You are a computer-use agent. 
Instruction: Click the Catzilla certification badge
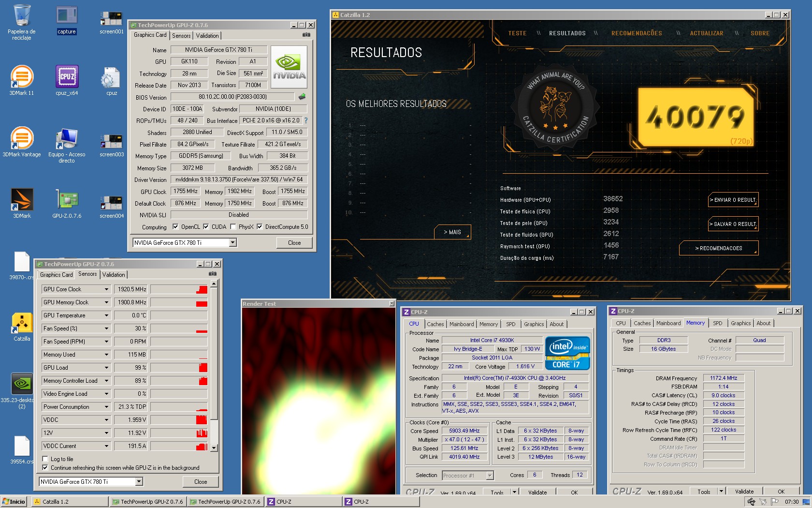tap(555, 107)
